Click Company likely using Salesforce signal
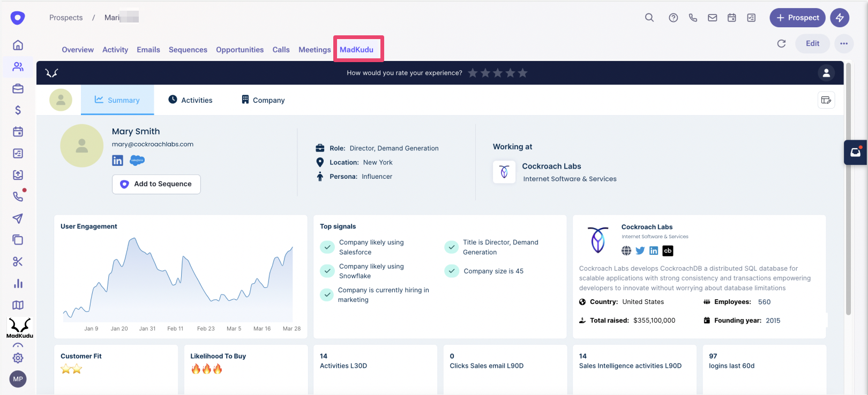 point(371,247)
